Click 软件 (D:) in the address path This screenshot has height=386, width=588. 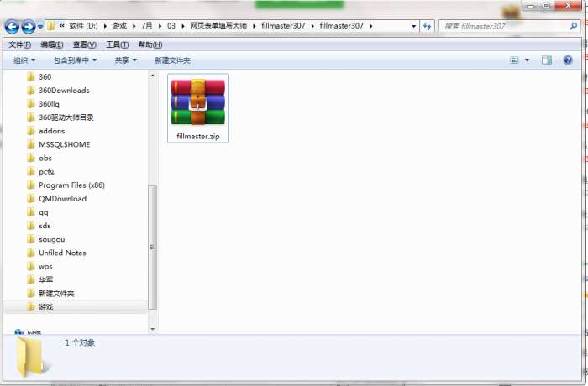pyautogui.click(x=83, y=26)
